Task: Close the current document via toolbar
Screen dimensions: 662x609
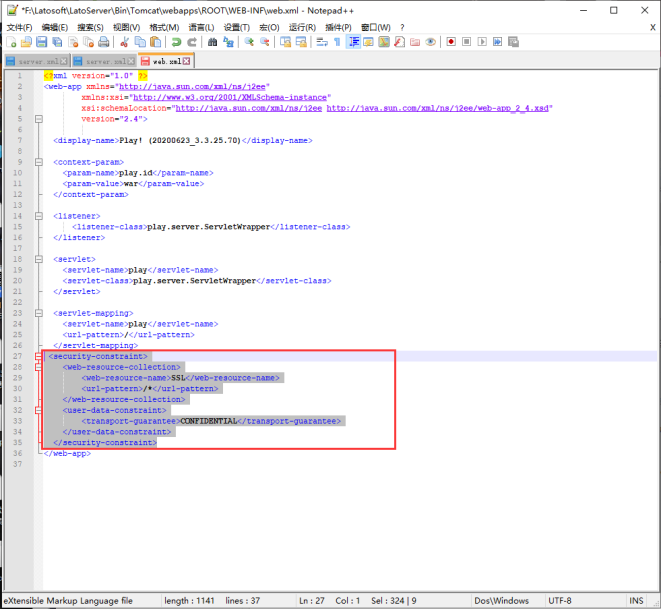Action: tap(73, 42)
